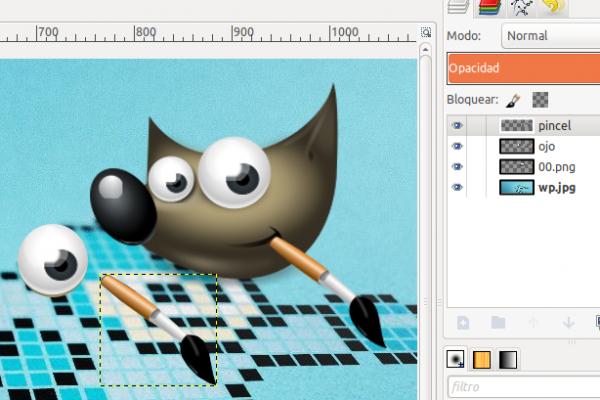
Task: Click the vertical scrollbar of the canvas
Action: pos(426,227)
